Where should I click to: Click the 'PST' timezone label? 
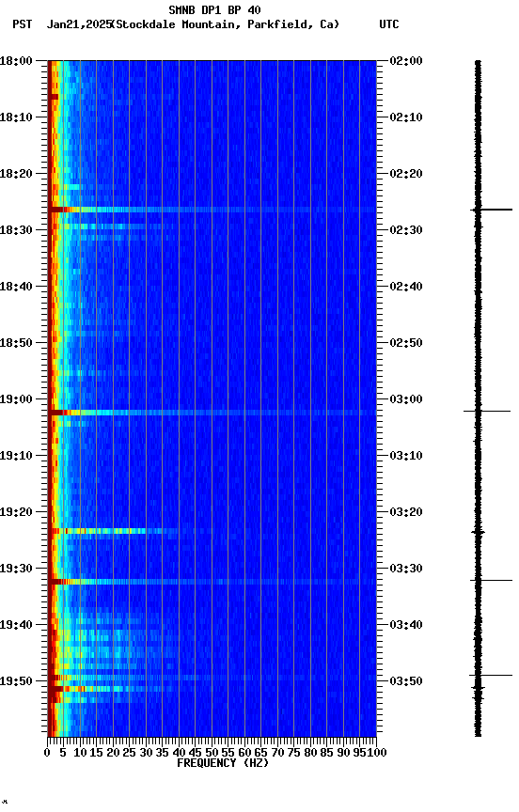[x=23, y=24]
